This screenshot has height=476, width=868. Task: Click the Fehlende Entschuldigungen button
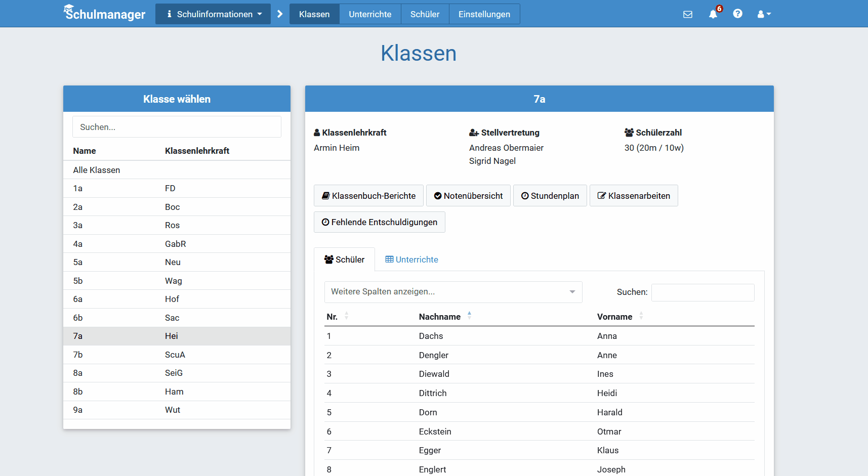click(x=379, y=222)
